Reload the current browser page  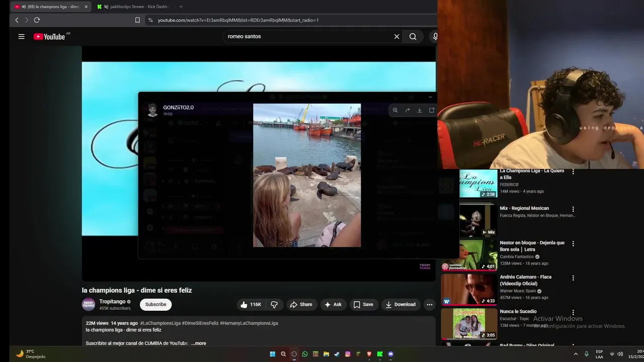pyautogui.click(x=37, y=20)
